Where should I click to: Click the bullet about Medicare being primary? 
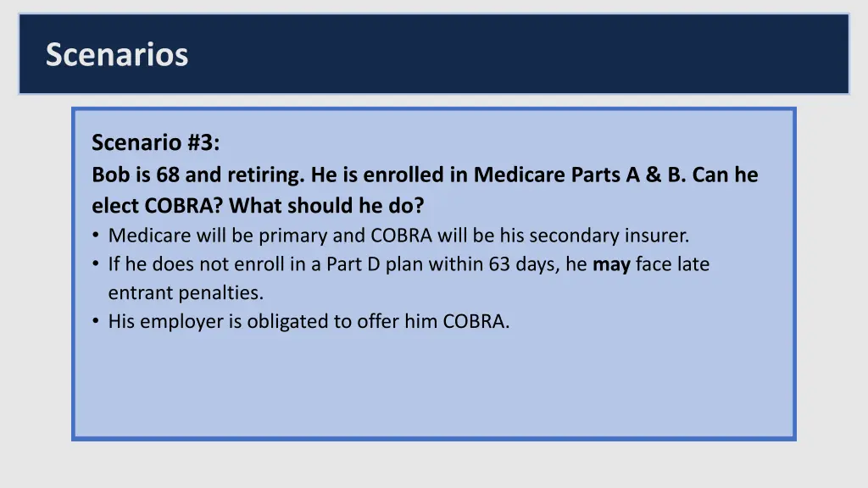click(x=398, y=236)
